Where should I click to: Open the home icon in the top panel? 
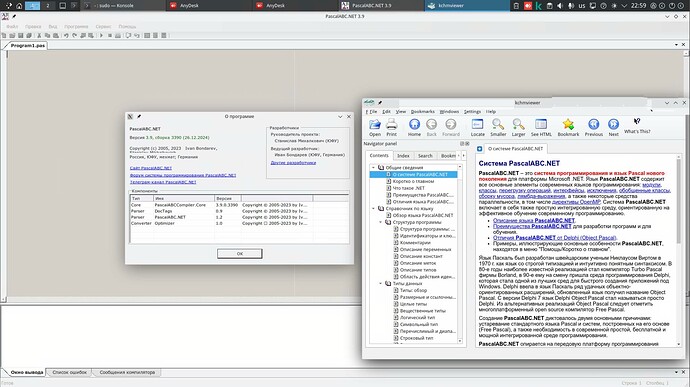(x=19, y=6)
